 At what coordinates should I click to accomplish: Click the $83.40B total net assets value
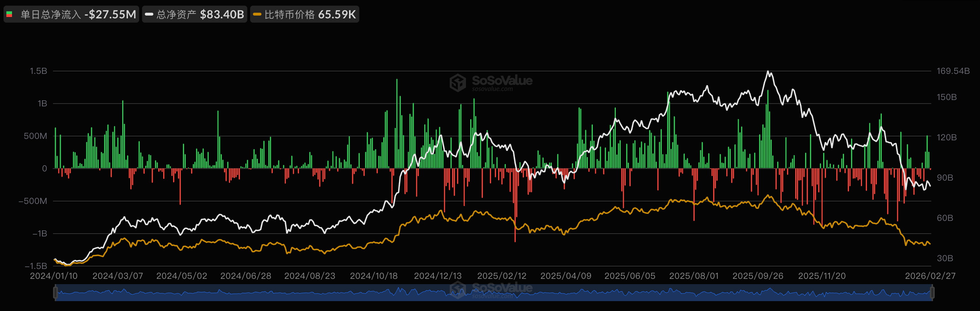click(x=222, y=14)
